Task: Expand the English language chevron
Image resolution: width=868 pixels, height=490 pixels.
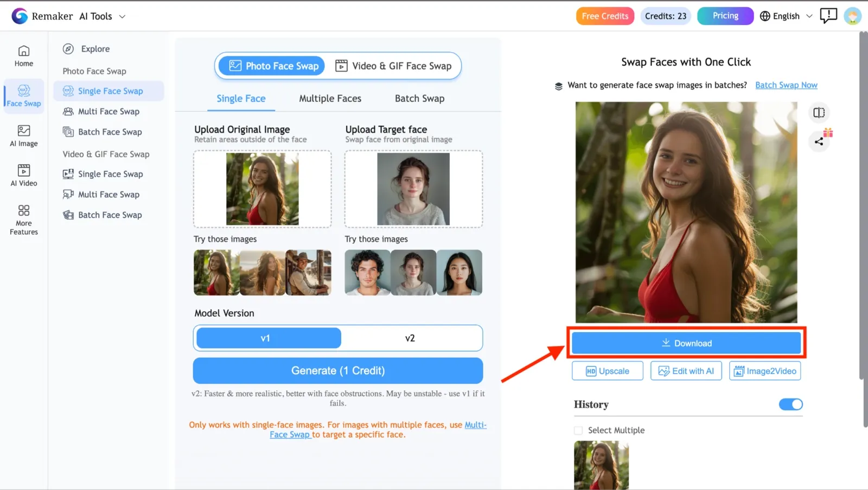Action: 809,16
